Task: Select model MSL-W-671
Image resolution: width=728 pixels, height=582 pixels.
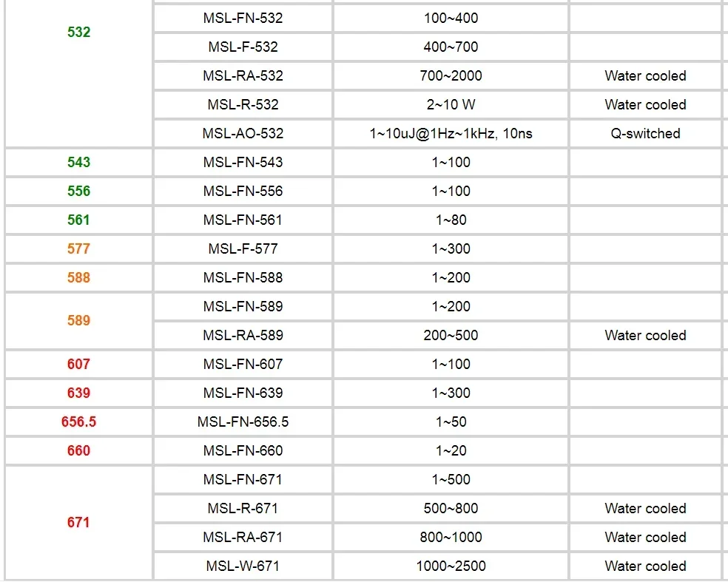Action: pyautogui.click(x=243, y=566)
